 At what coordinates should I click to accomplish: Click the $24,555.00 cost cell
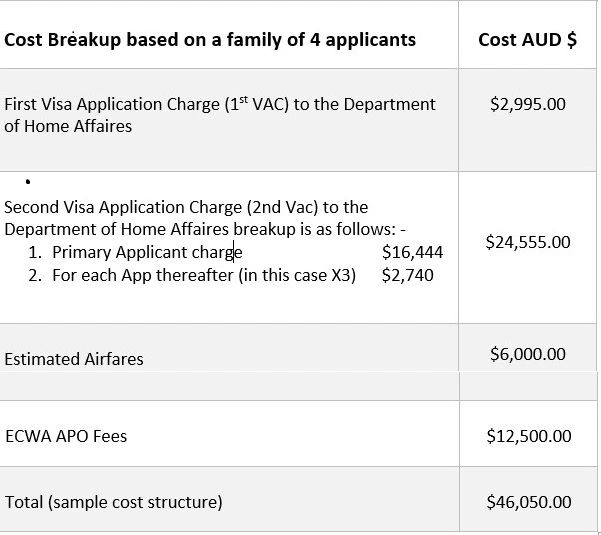coord(528,242)
